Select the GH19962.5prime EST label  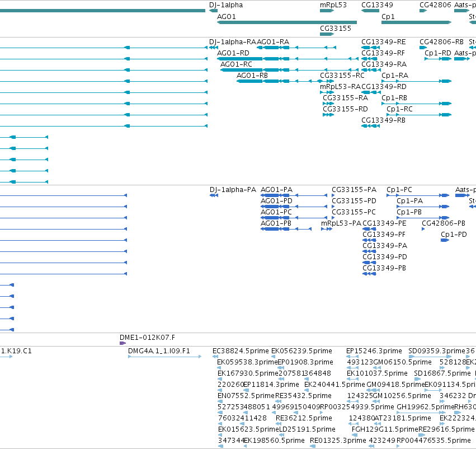426,407
